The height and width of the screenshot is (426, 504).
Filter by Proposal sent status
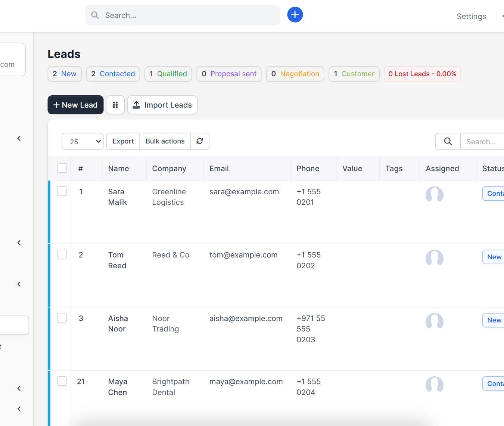coord(229,74)
